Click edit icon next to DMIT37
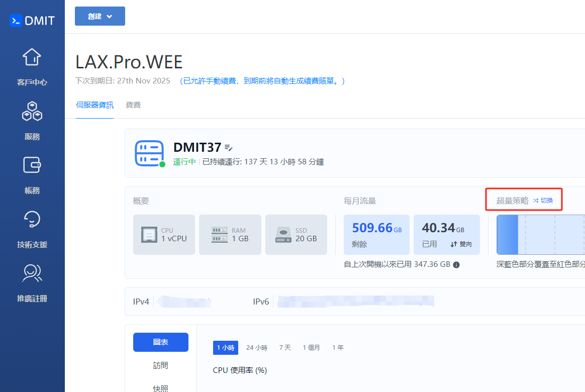Screen dimensions: 585x392 (x=229, y=148)
